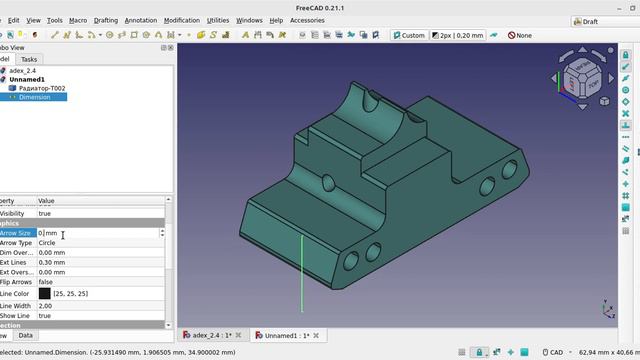Select the Rectangle tool

(134, 35)
